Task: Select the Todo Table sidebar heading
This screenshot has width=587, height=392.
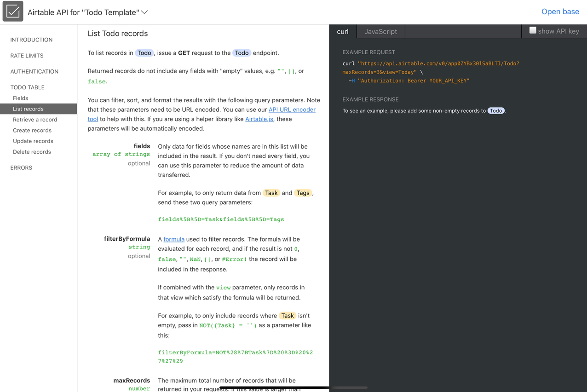Action: pos(27,87)
